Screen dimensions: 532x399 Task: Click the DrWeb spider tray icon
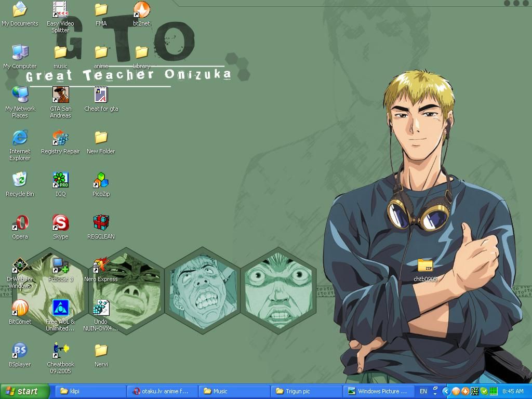(x=475, y=391)
